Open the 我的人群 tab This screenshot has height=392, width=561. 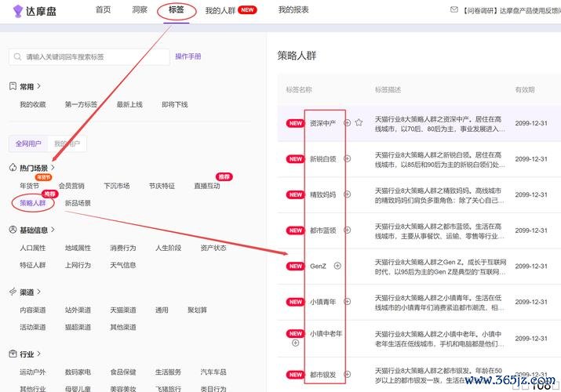pyautogui.click(x=220, y=10)
